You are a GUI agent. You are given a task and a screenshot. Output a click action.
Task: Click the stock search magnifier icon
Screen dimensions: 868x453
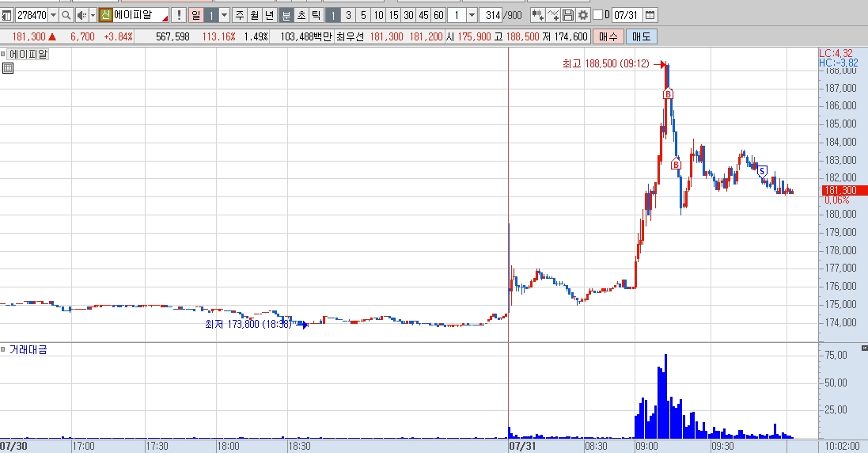66,16
